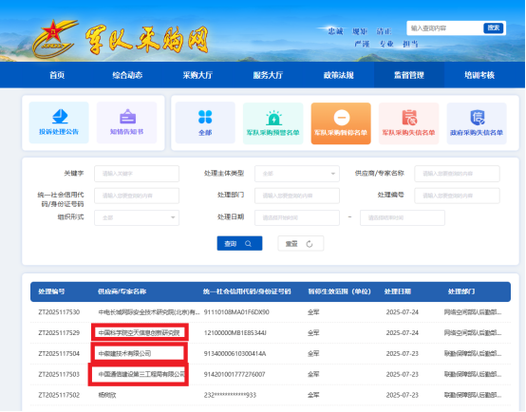Viewport: 526px width, 412px height.
Task: Click the 处理部门 column header
Action: coord(461,292)
